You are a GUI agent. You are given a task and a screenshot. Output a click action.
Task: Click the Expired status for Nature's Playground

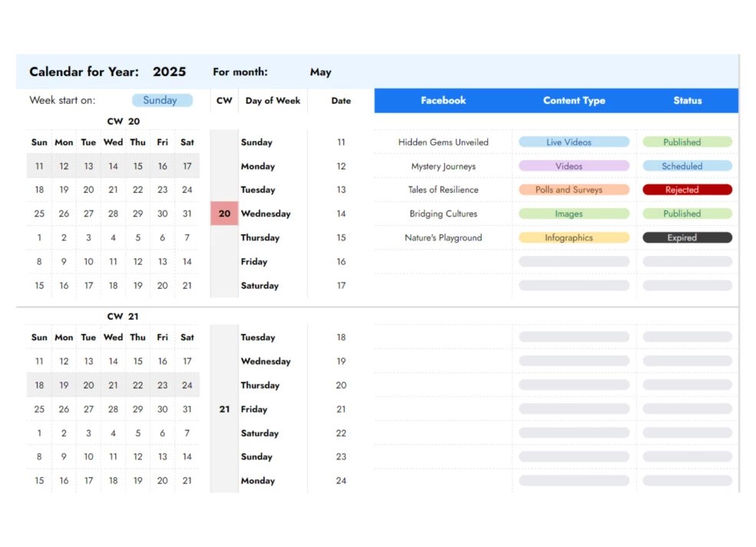click(x=687, y=237)
